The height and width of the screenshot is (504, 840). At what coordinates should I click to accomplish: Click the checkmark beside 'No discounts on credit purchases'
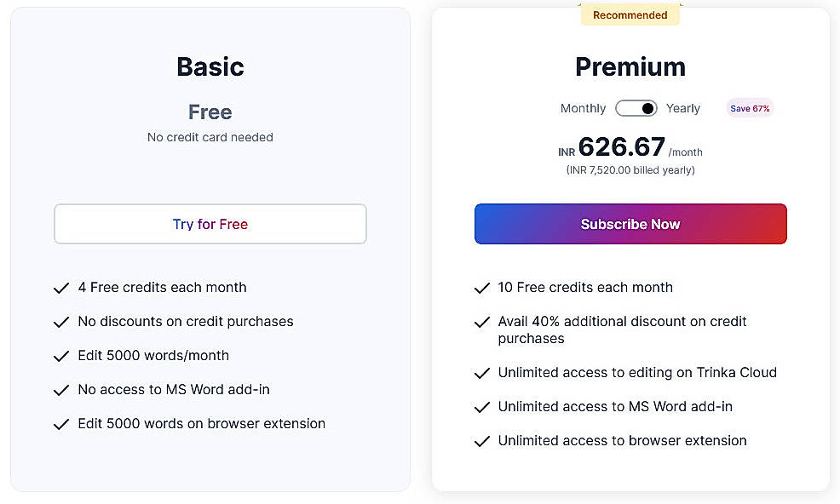(61, 322)
